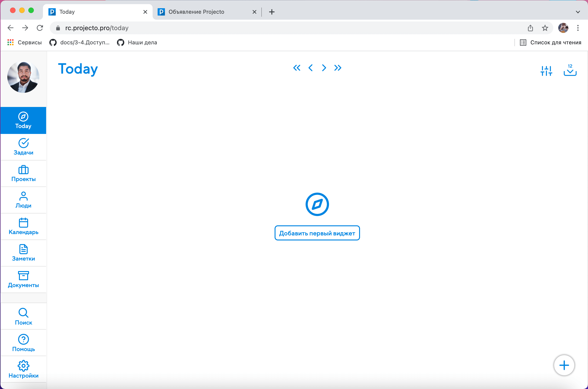This screenshot has height=389, width=588.
Task: Open the inbox tray with 12 badge
Action: tap(570, 70)
